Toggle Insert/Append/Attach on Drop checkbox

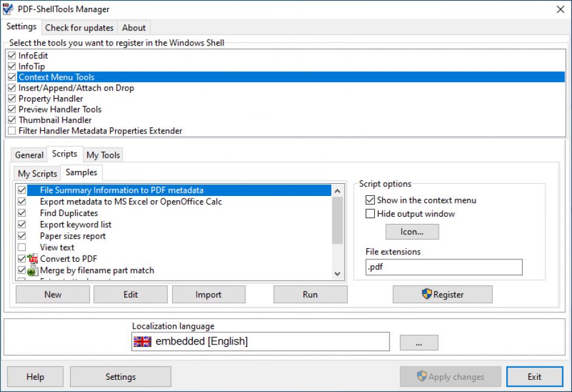pos(12,88)
